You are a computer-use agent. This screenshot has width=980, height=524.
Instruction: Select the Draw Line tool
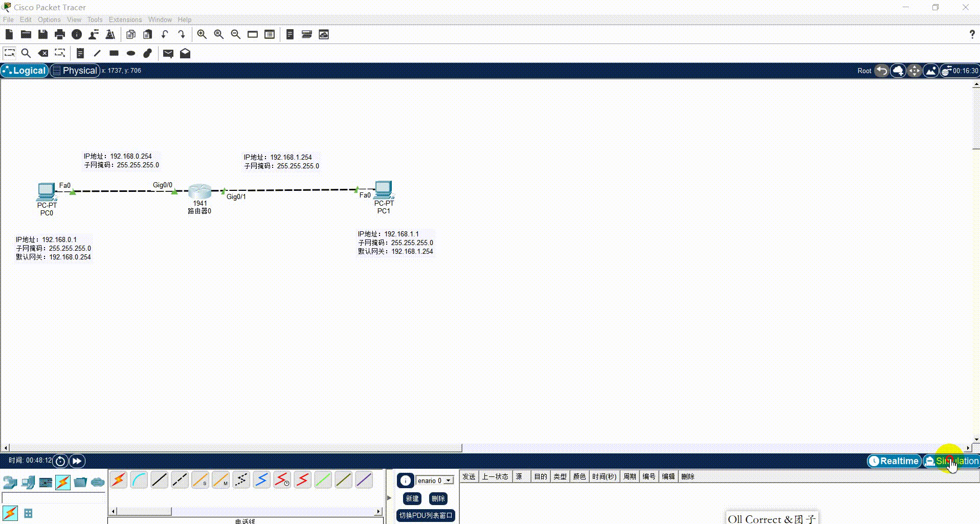97,53
